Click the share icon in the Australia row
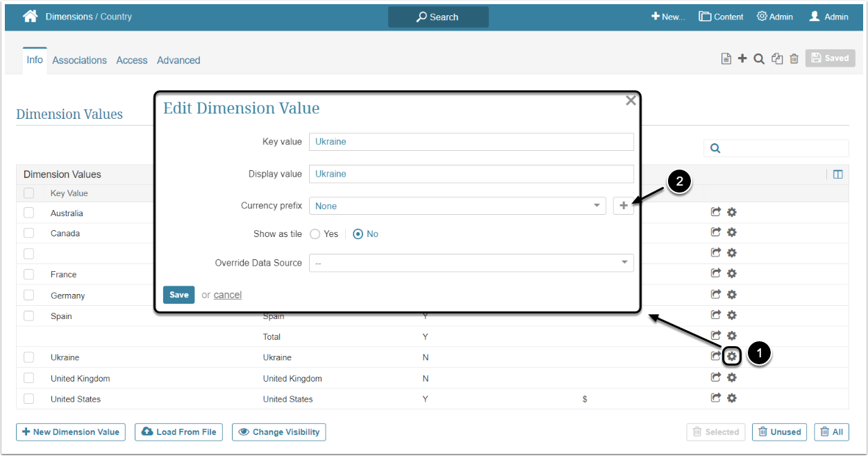The width and height of the screenshot is (868, 456). coord(716,212)
